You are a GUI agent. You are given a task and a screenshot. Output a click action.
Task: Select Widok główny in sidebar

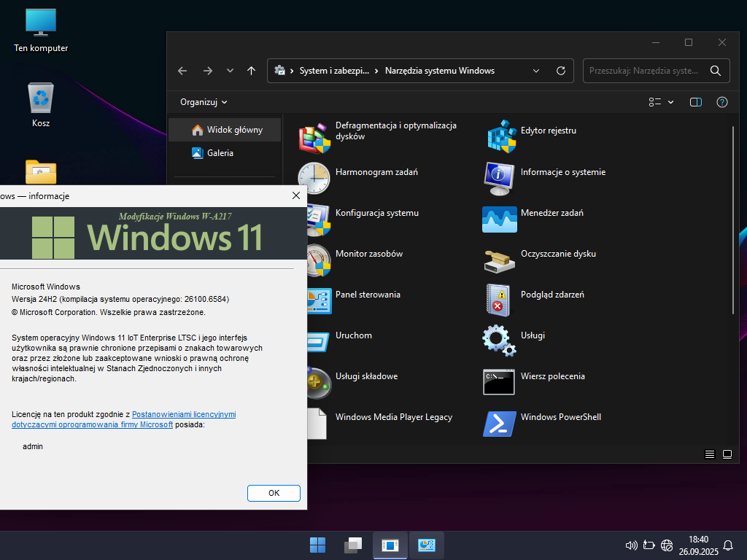pos(226,130)
